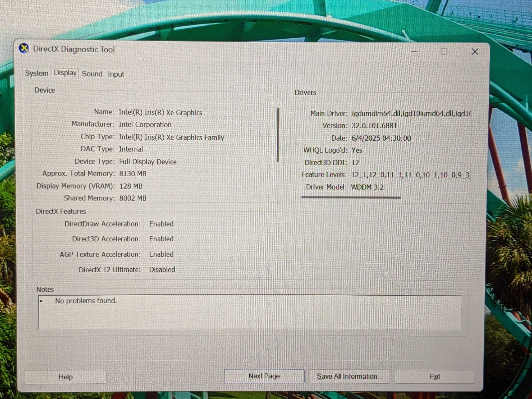Click the Help button
The width and height of the screenshot is (532, 399).
[x=66, y=377]
